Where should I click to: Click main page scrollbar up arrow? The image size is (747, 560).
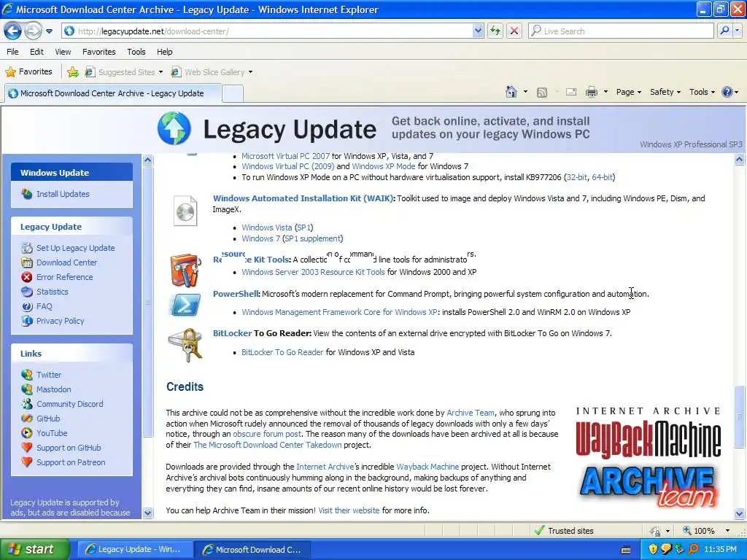point(740,160)
